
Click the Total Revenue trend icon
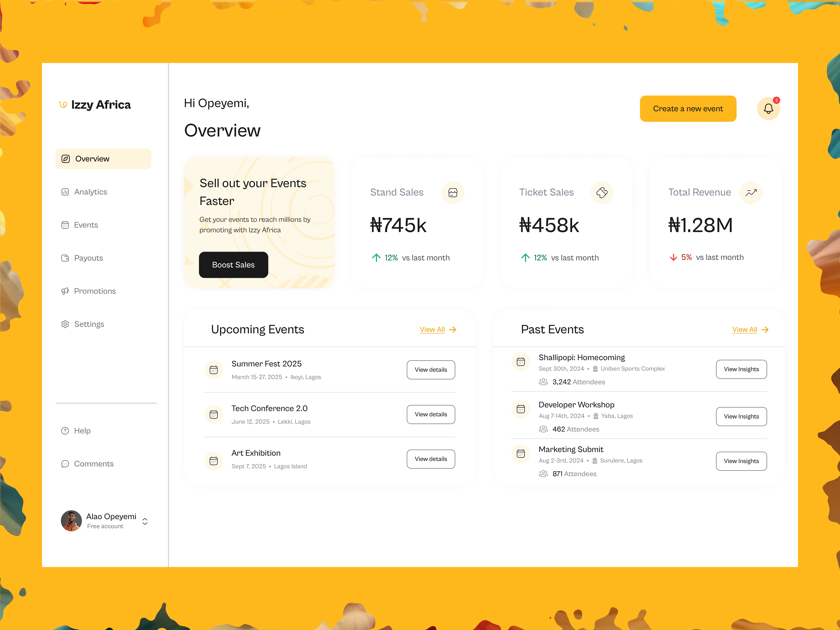(x=751, y=193)
